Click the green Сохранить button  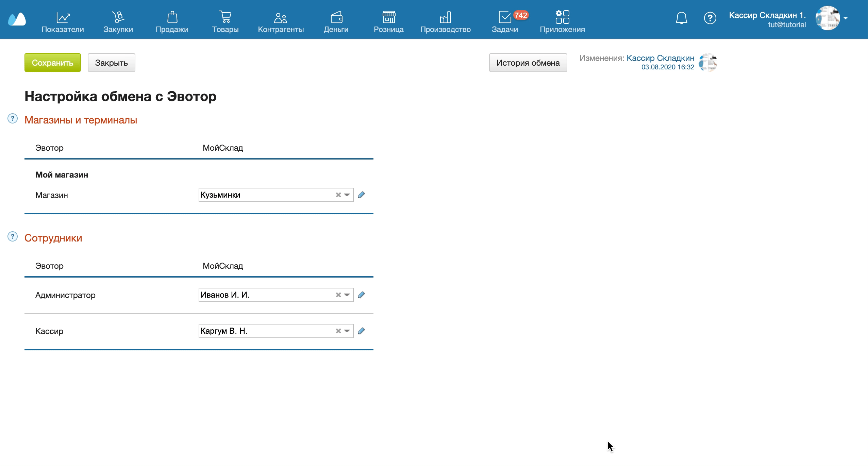(x=52, y=63)
